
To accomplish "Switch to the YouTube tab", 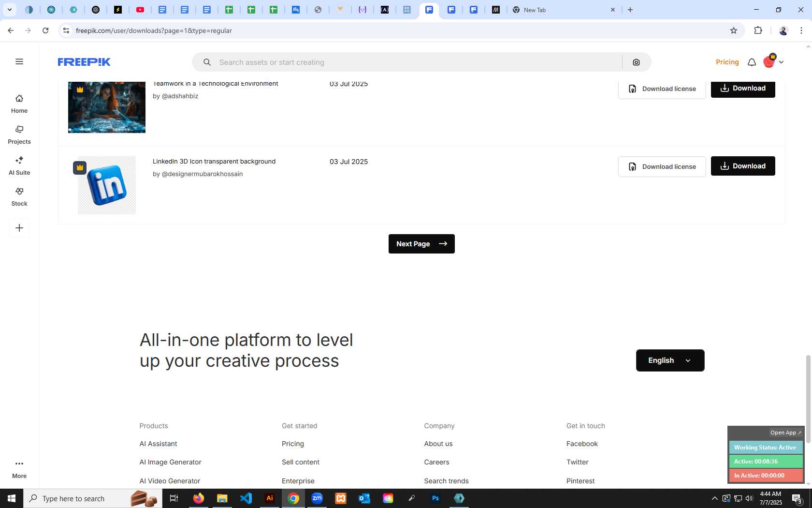I will coord(140,10).
